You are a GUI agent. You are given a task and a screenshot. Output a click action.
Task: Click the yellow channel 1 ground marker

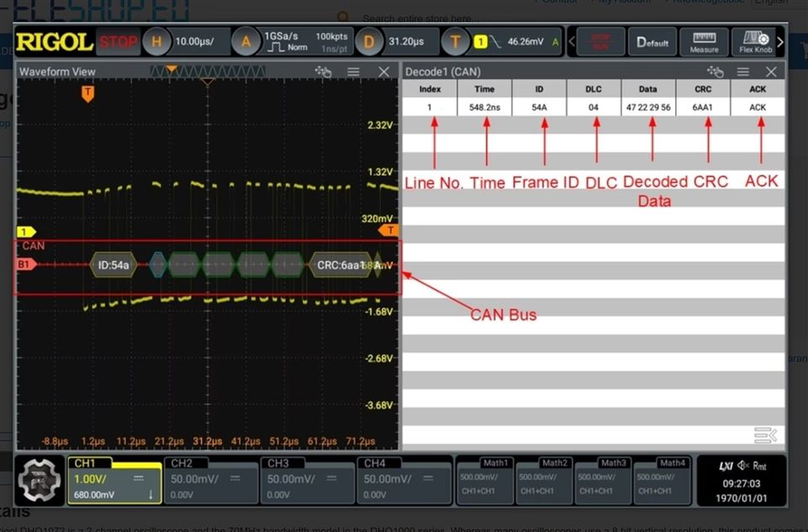click(x=26, y=232)
